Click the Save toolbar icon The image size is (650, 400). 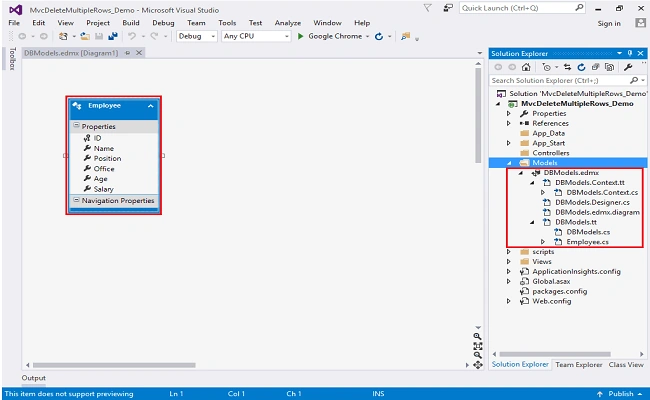(99, 36)
